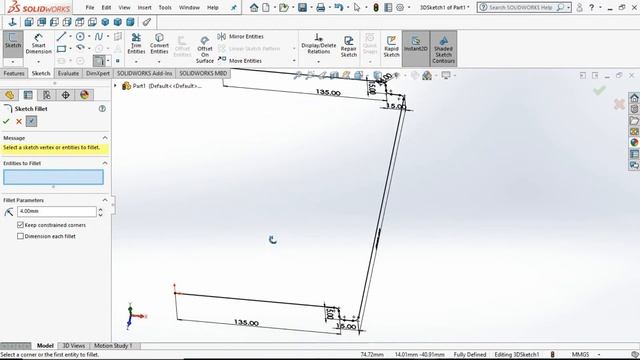This screenshot has width=640, height=360.
Task: Accept Sketch Fillet with green checkmark
Action: click(x=6, y=121)
